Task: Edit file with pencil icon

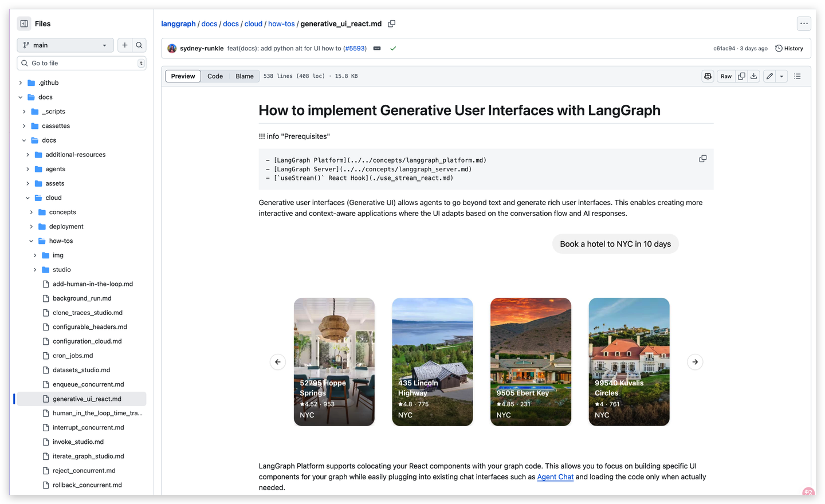Action: pyautogui.click(x=770, y=76)
